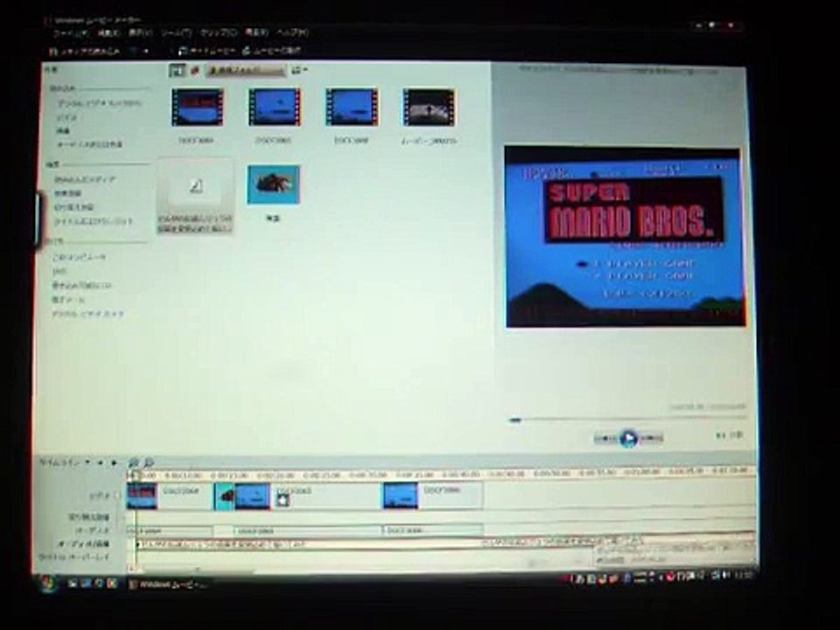Click the Import Media toolbar button
Screen dimensions: 840x630
[x=86, y=52]
